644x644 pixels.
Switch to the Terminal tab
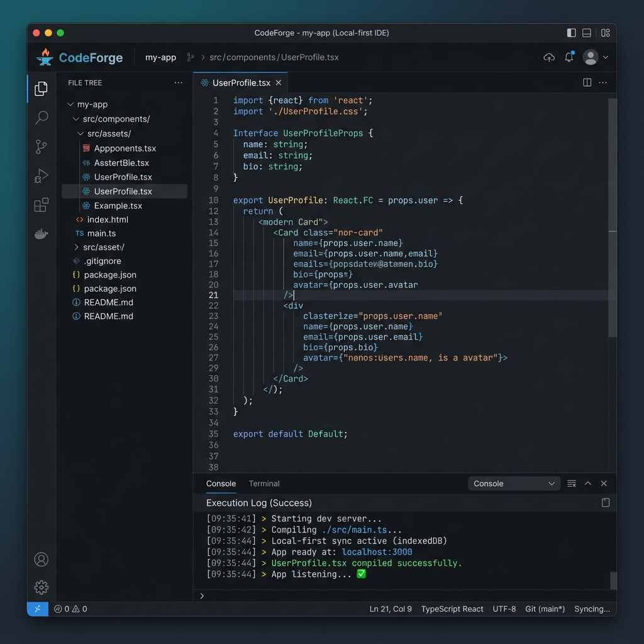click(x=264, y=484)
